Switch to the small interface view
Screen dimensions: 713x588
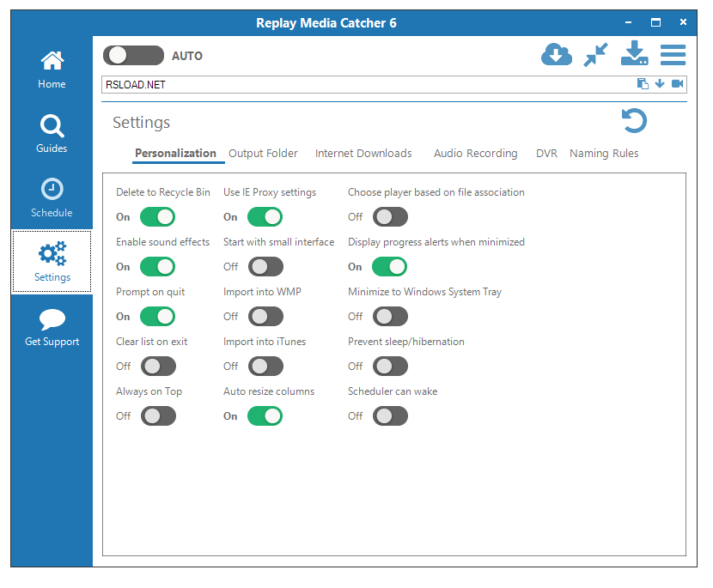(596, 54)
